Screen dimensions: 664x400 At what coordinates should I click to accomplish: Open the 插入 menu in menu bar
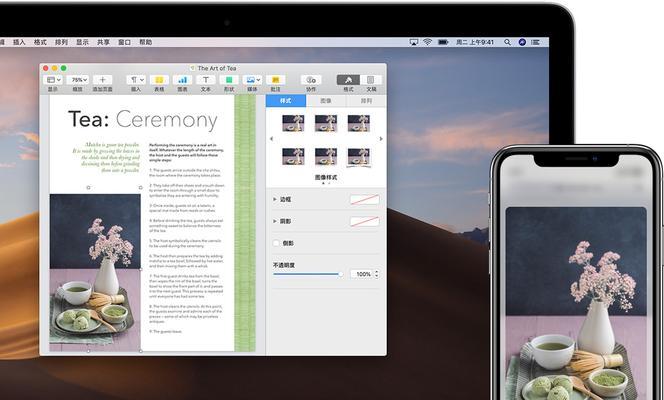tap(19, 42)
